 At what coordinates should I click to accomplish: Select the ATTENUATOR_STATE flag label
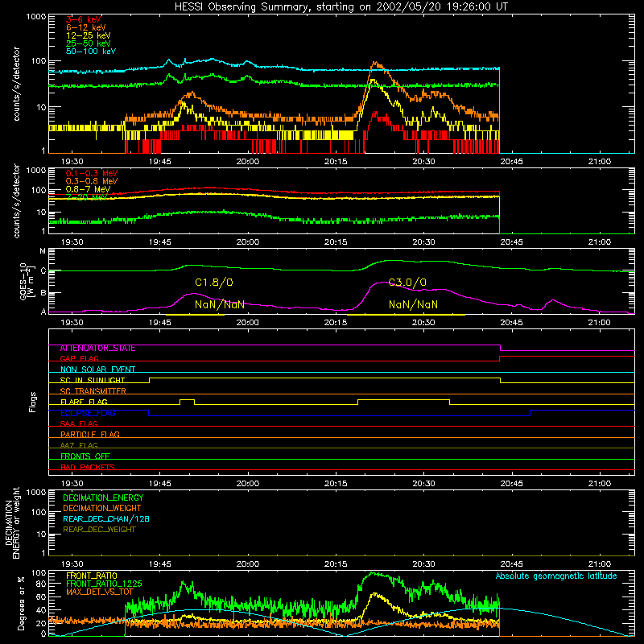coord(97,349)
